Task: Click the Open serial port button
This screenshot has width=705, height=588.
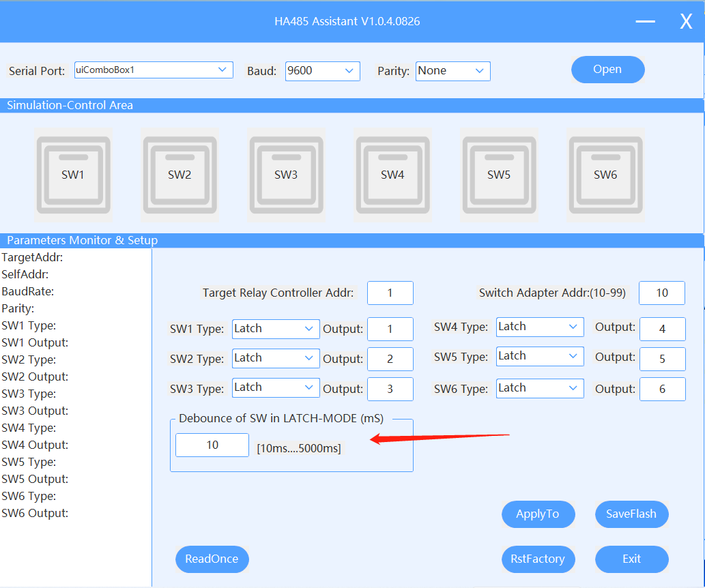Action: tap(607, 70)
